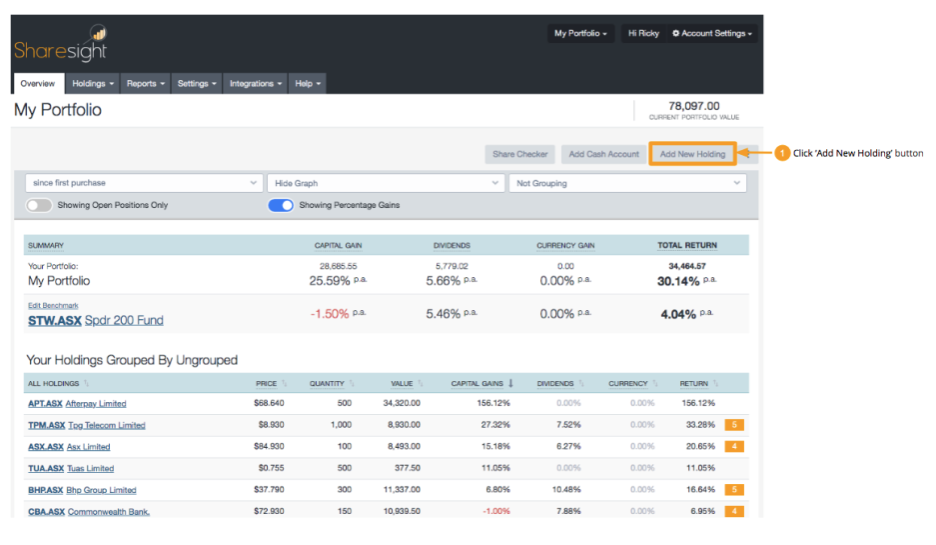The width and height of the screenshot is (936, 545).
Task: Sort by Capital Gains arrow icon
Action: point(511,383)
